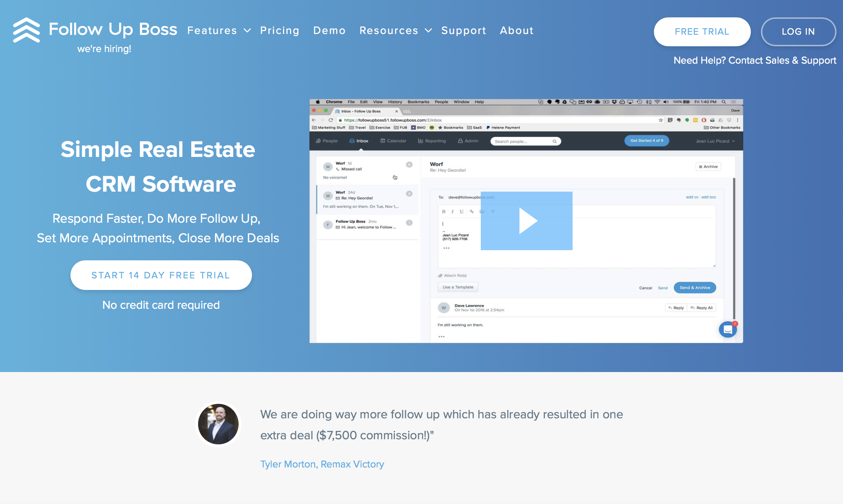The width and height of the screenshot is (843, 504).
Task: Click the Send & Archive button in demo
Action: pos(695,288)
